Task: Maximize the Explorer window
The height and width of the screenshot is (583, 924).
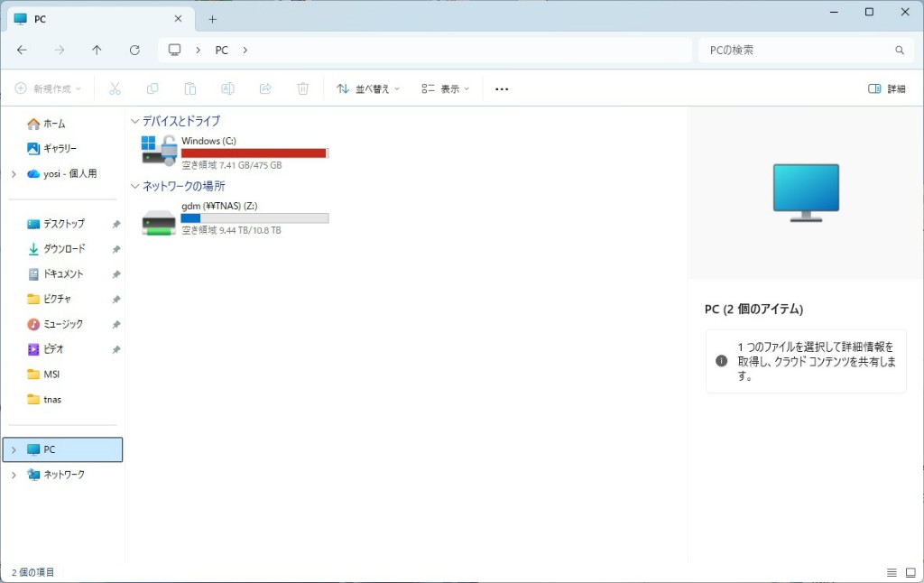Action: coord(869,13)
